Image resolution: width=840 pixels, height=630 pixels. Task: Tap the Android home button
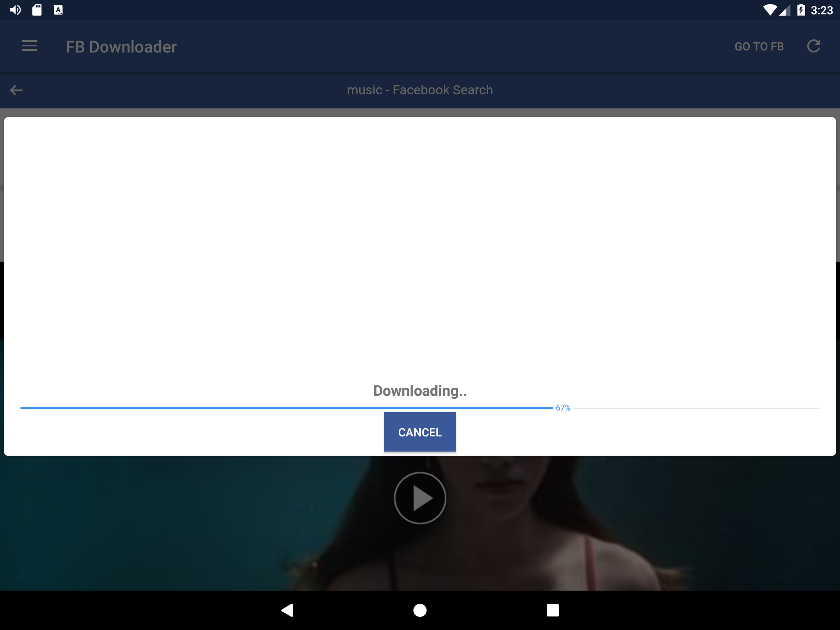[420, 610]
